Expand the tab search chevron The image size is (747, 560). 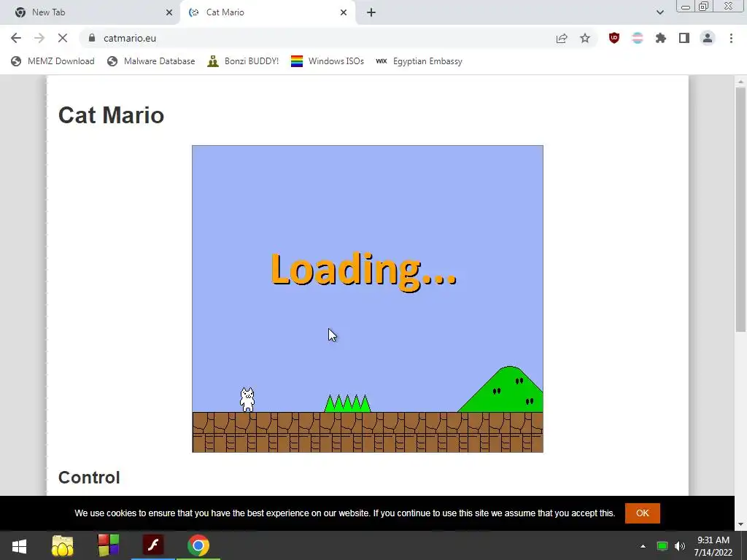[659, 12]
